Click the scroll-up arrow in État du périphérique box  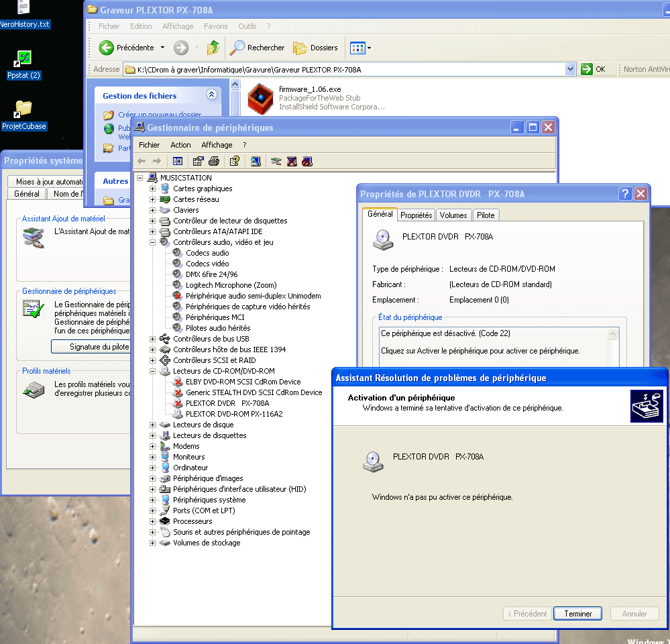pyautogui.click(x=613, y=334)
